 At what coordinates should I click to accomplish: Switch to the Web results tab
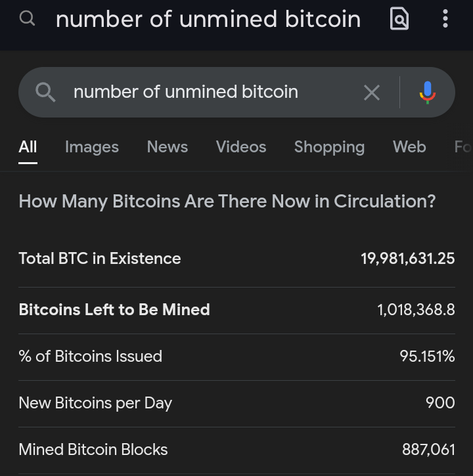pyautogui.click(x=409, y=147)
